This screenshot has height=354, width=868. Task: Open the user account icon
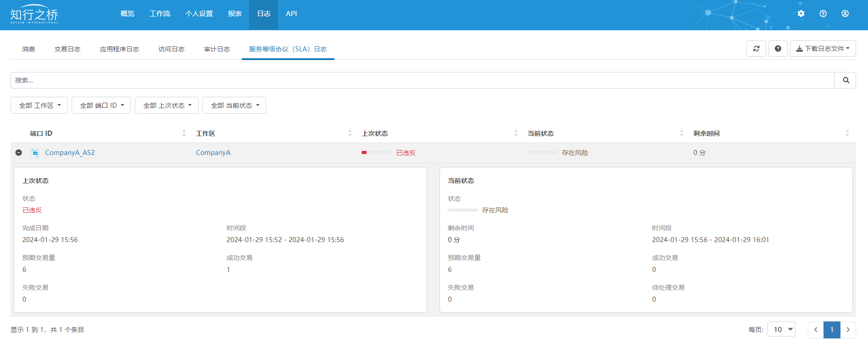(845, 14)
